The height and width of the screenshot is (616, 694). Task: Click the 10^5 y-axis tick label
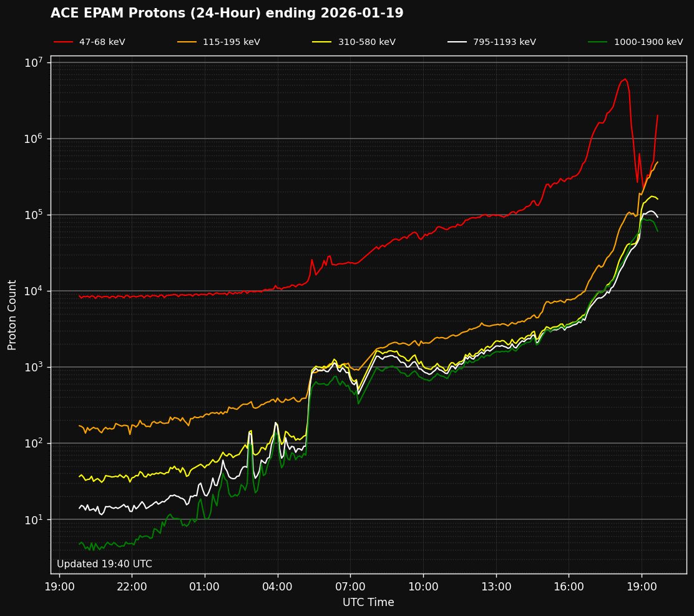34,215
